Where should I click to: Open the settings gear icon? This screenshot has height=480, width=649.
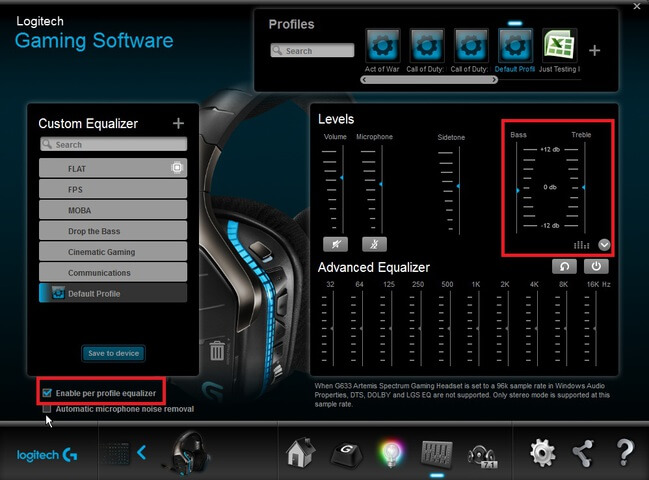point(543,453)
